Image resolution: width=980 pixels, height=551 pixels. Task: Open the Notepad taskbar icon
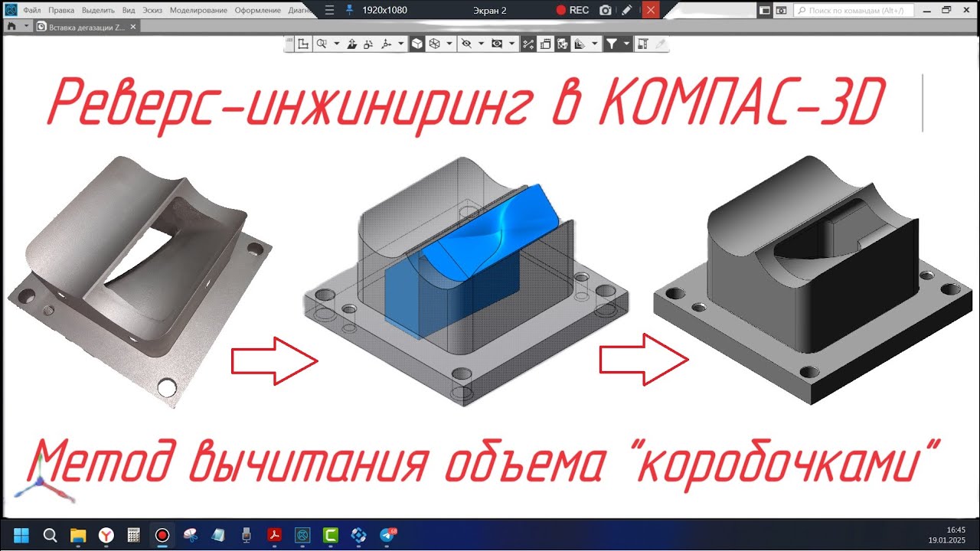tap(218, 535)
